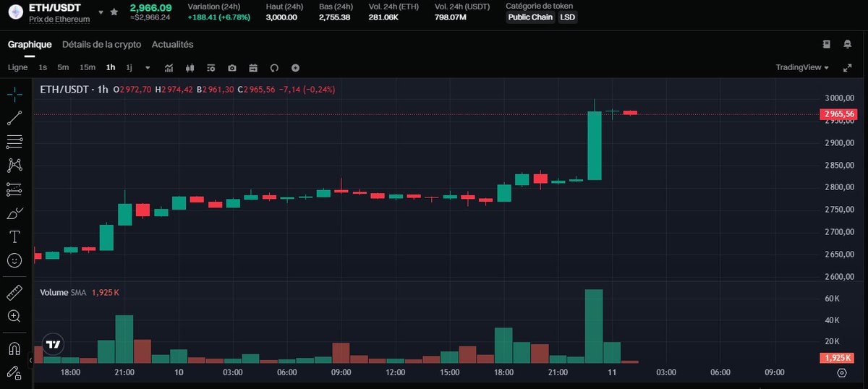Viewport: 868px width, 389px height.
Task: Select the 1h time interval
Action: point(111,67)
